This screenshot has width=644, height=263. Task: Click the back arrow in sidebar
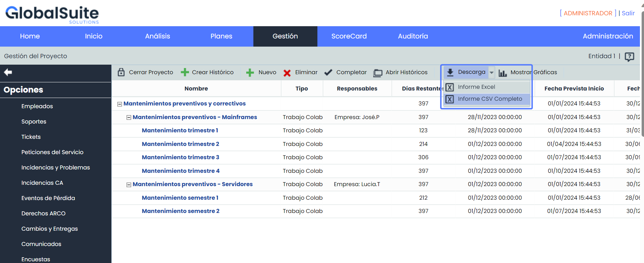coord(8,72)
